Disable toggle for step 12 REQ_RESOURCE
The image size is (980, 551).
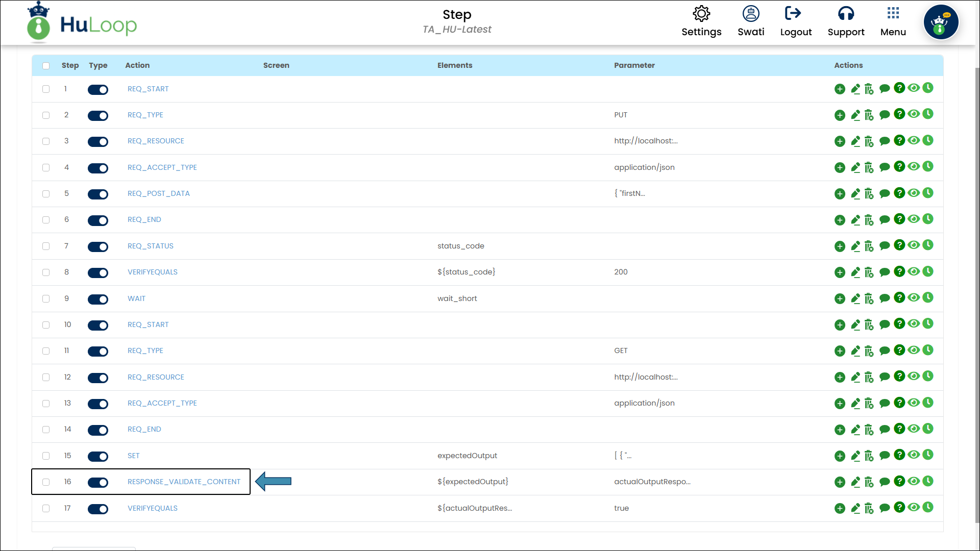click(98, 378)
